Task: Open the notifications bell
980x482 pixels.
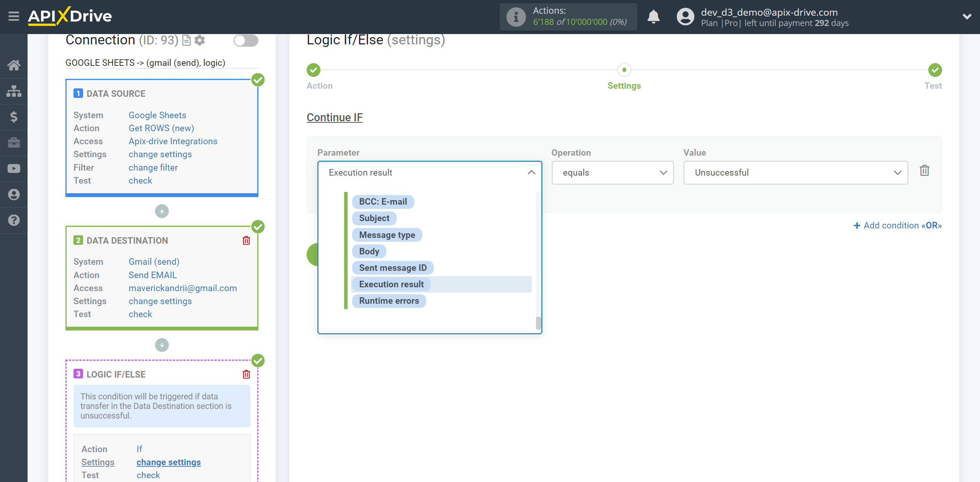Action: coord(653,17)
